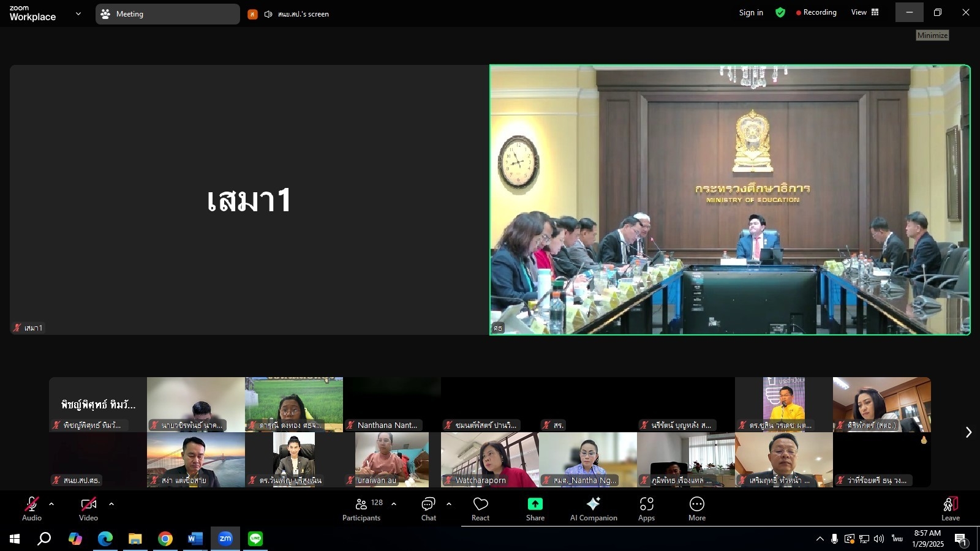Click the encryption shield icon
980x551 pixels.
[x=780, y=12]
